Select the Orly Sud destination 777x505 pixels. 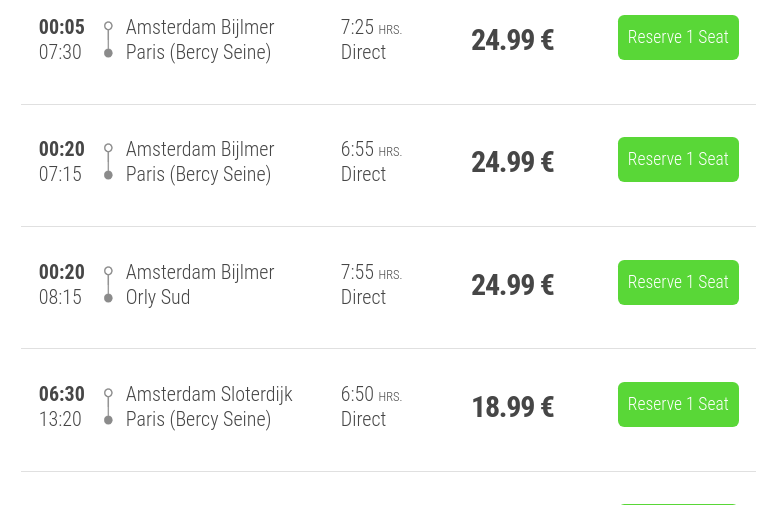[158, 297]
